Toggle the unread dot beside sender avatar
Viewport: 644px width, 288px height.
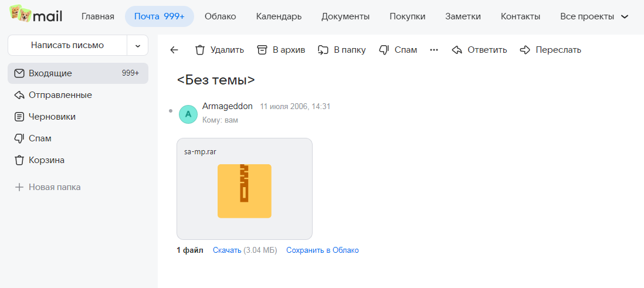tap(171, 111)
